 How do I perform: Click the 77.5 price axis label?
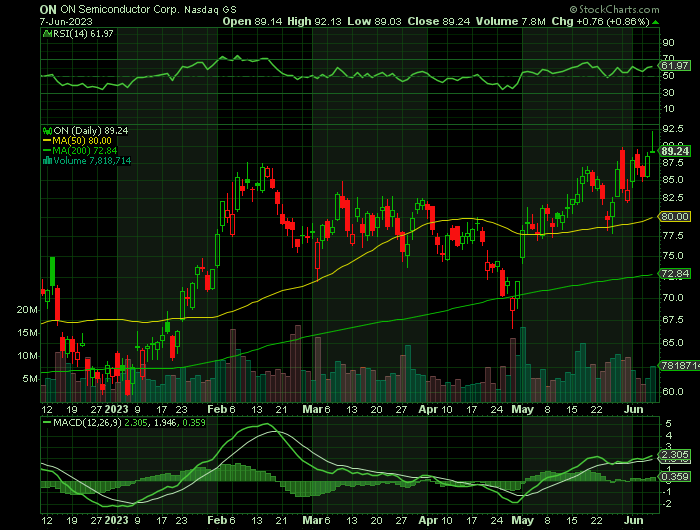coord(673,236)
